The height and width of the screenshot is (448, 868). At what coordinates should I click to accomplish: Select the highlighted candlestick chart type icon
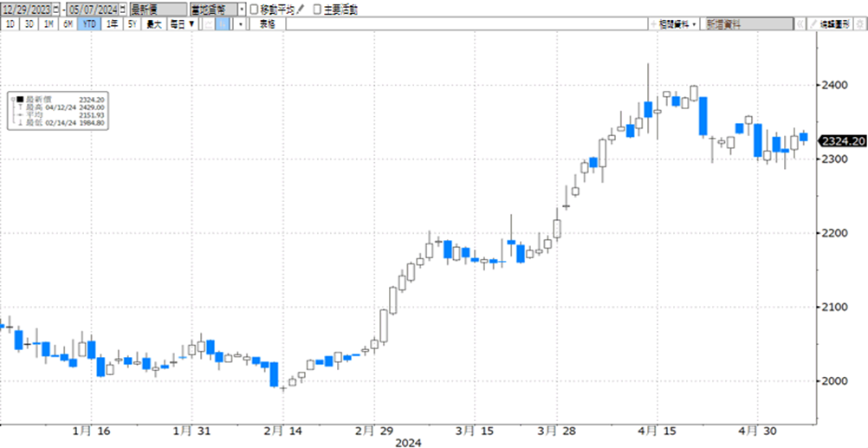pyautogui.click(x=222, y=24)
